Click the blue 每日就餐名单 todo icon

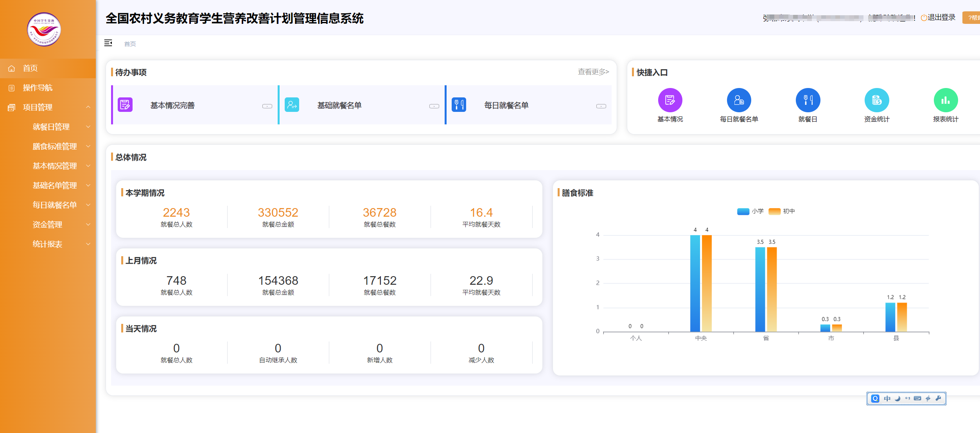click(459, 105)
